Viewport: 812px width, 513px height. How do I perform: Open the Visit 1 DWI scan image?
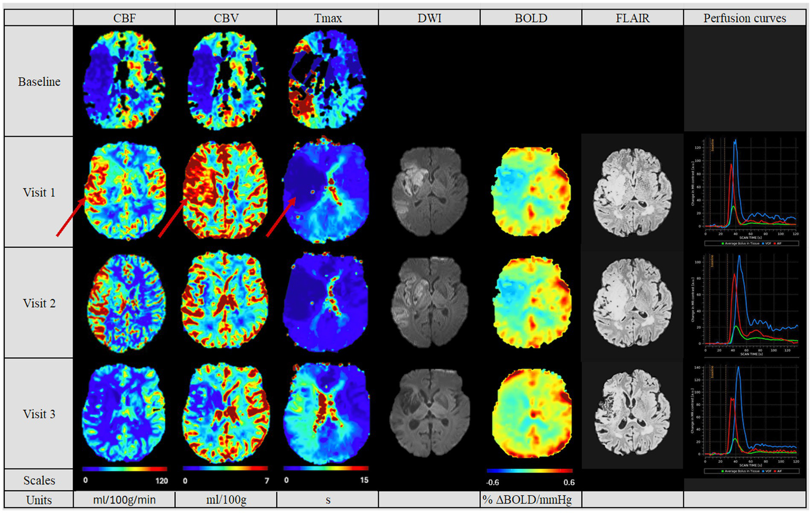[430, 191]
